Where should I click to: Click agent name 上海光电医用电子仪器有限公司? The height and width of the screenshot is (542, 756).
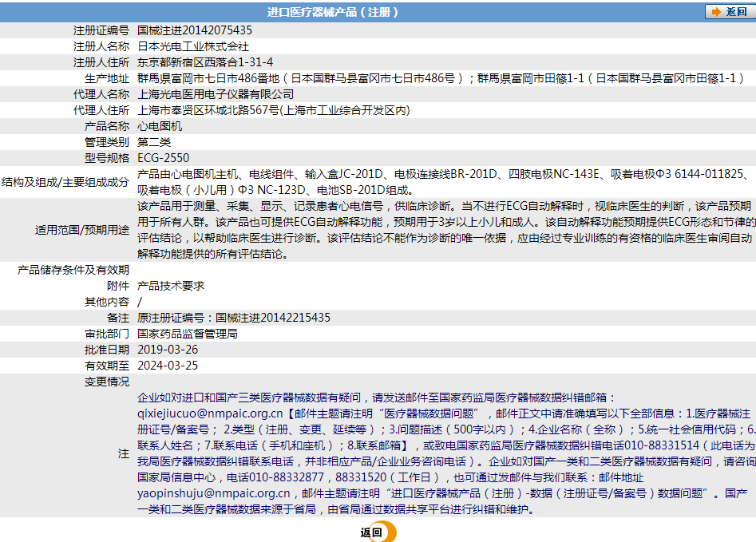pyautogui.click(x=216, y=94)
